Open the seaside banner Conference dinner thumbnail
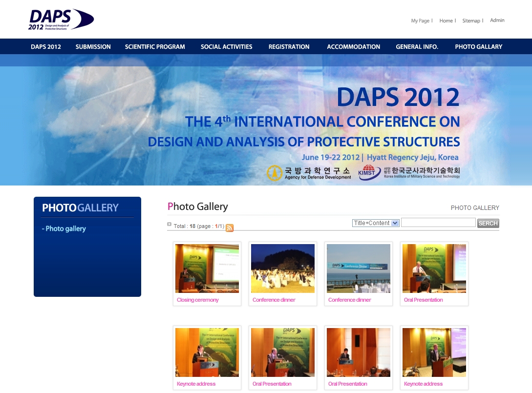 358,268
